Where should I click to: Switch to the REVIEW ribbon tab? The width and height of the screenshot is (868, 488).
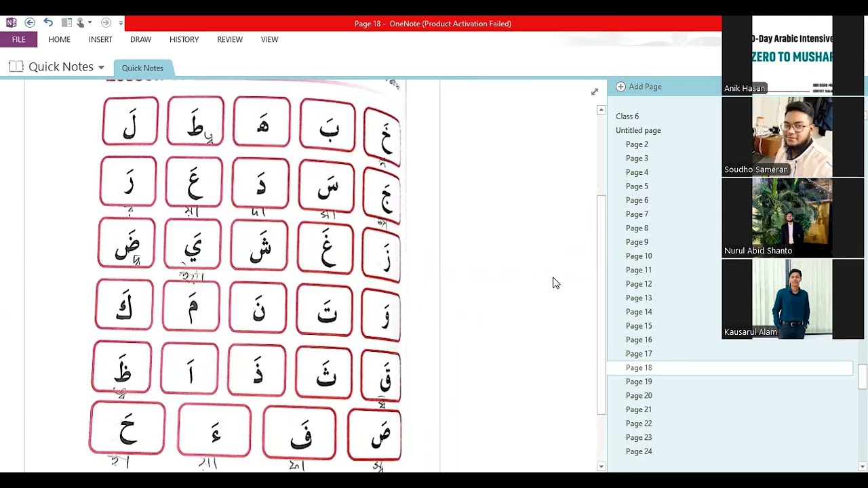[x=230, y=39]
